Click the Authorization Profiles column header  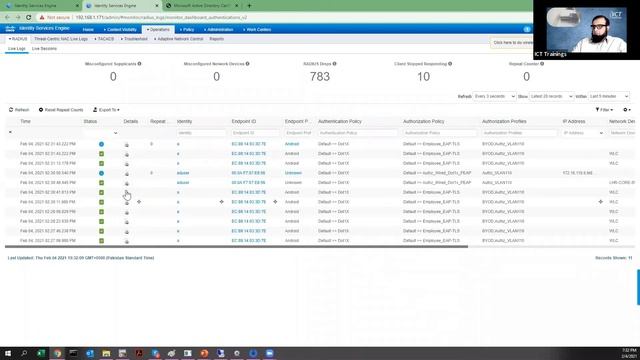[504, 122]
